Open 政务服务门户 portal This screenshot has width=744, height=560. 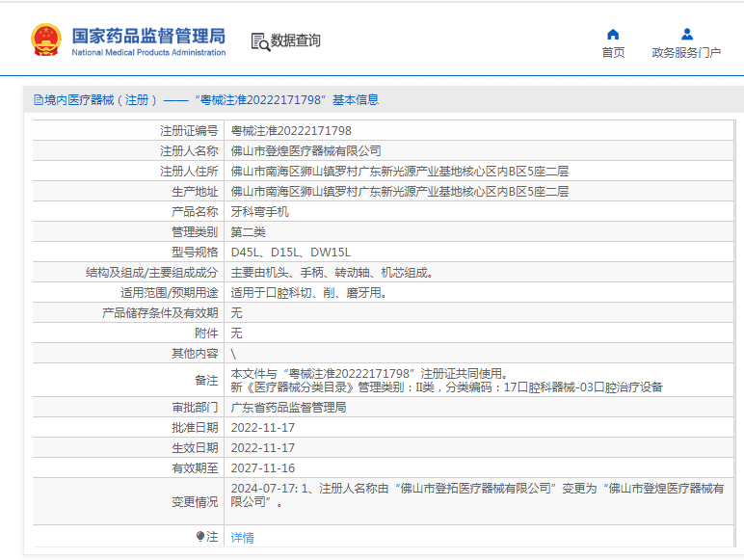click(x=686, y=52)
